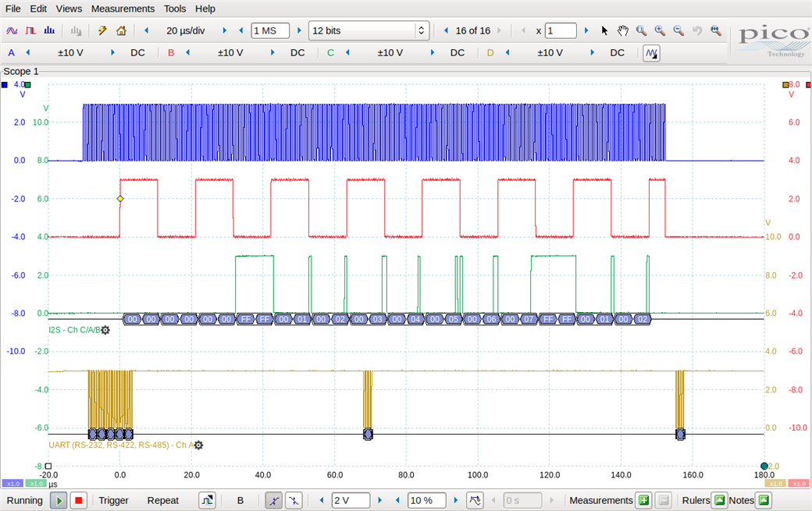Decrease channel B voltage range arrow
The width and height of the screenshot is (812, 511).
[x=187, y=53]
